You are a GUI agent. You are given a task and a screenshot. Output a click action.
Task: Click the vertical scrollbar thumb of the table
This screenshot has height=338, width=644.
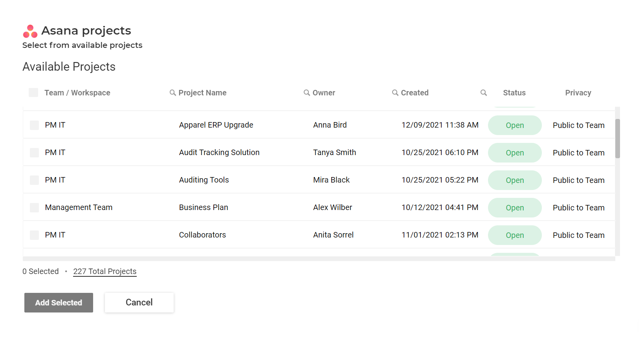pos(618,139)
